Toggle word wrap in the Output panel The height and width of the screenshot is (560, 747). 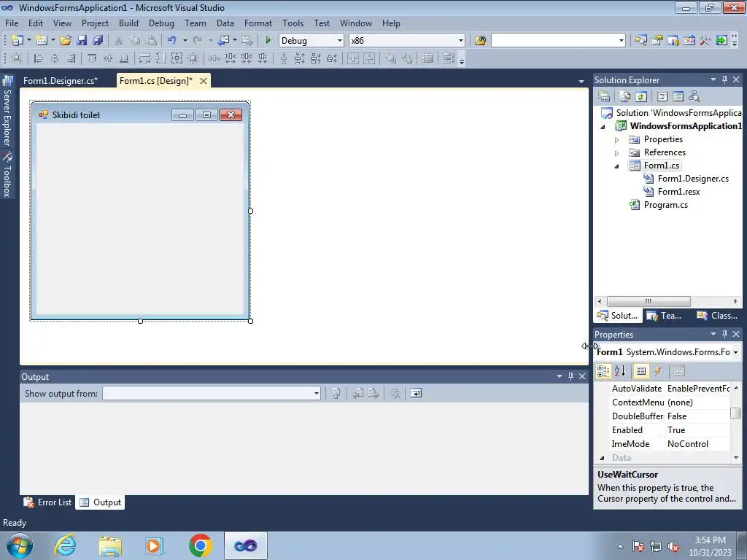tap(416, 393)
